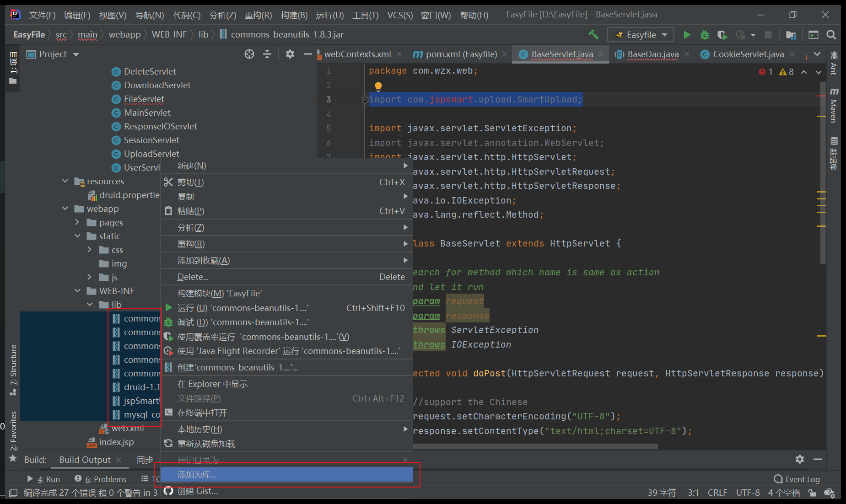Open the 文件(F) menu
The width and height of the screenshot is (846, 504).
42,15
